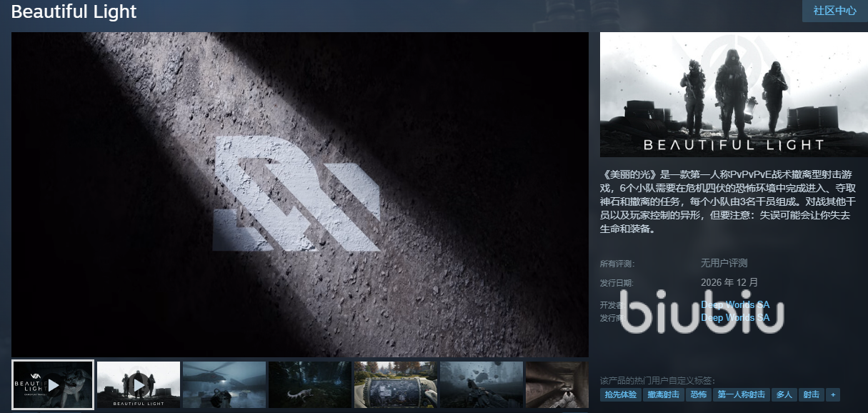Select the first-person gun screenshot thumbnail
The width and height of the screenshot is (868, 413).
tap(481, 384)
